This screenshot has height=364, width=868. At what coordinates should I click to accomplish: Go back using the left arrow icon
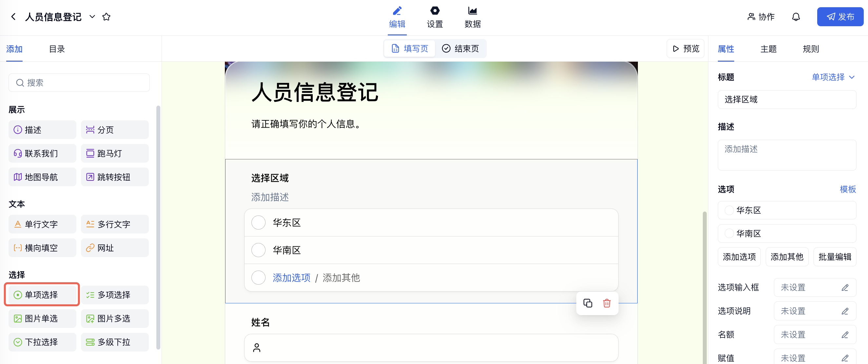(x=13, y=16)
